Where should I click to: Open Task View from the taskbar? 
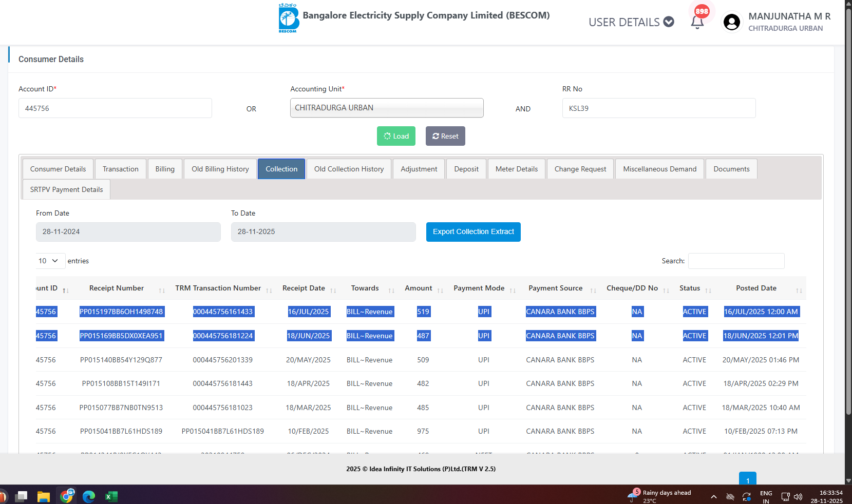[x=21, y=496]
